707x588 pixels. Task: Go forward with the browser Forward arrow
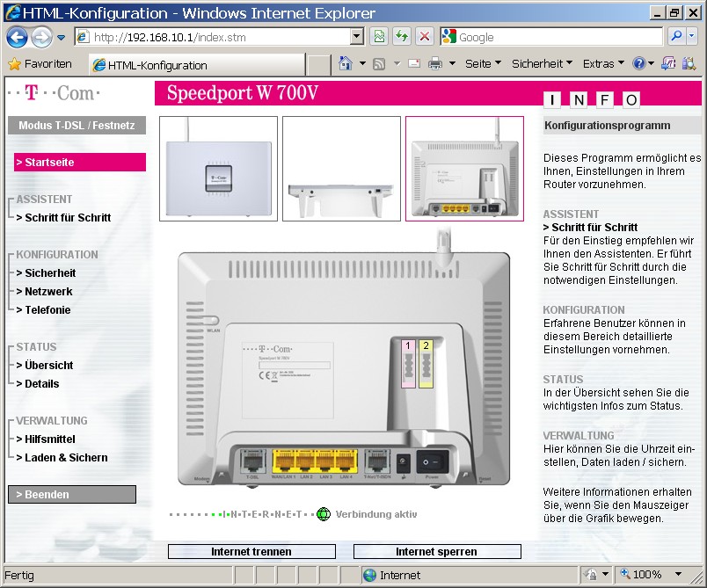pos(41,37)
